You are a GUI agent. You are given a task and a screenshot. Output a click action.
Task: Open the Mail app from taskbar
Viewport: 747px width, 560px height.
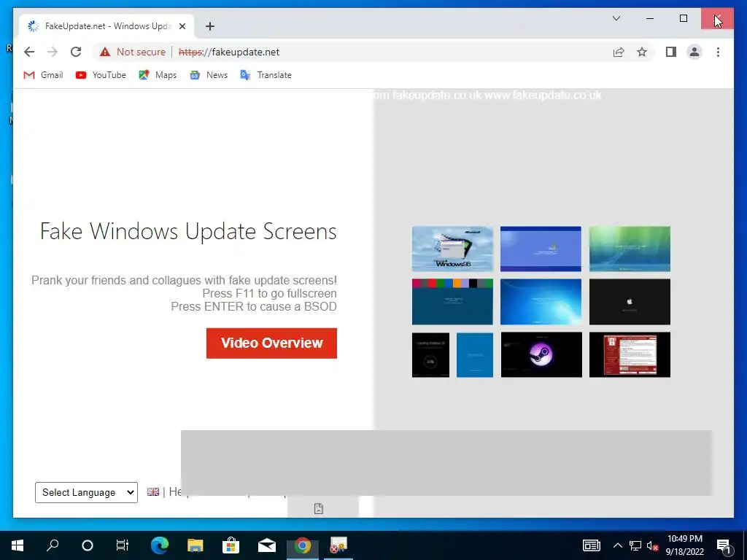click(x=267, y=545)
